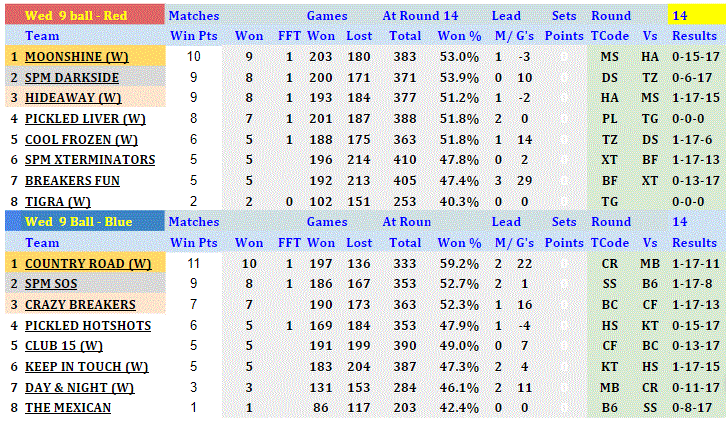Select THE MEXICAN win percentage 42.4%
This screenshot has width=727, height=423.
459,408
